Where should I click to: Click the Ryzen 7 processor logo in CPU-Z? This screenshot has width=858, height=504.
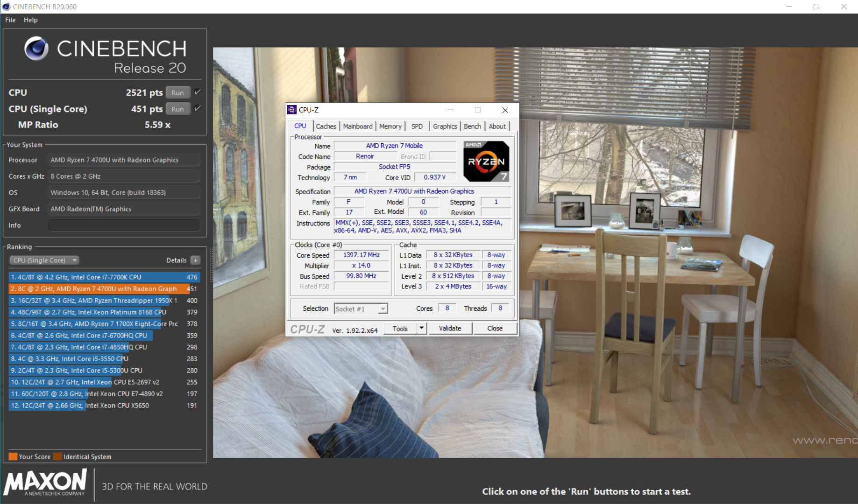click(486, 161)
